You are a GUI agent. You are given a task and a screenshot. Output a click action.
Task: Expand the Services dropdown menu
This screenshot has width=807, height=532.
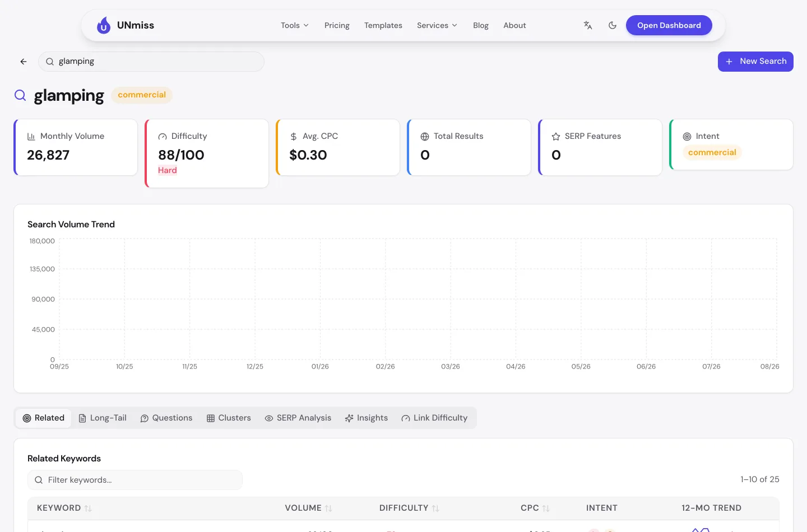[437, 25]
